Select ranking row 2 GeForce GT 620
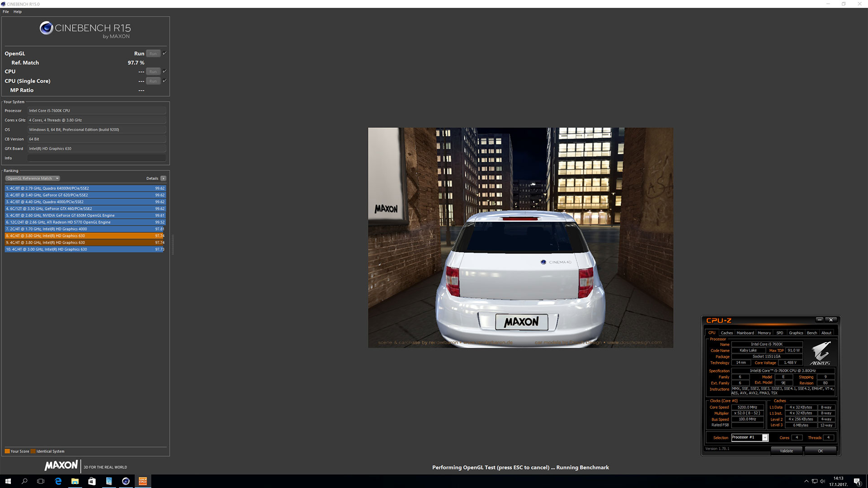 [85, 195]
